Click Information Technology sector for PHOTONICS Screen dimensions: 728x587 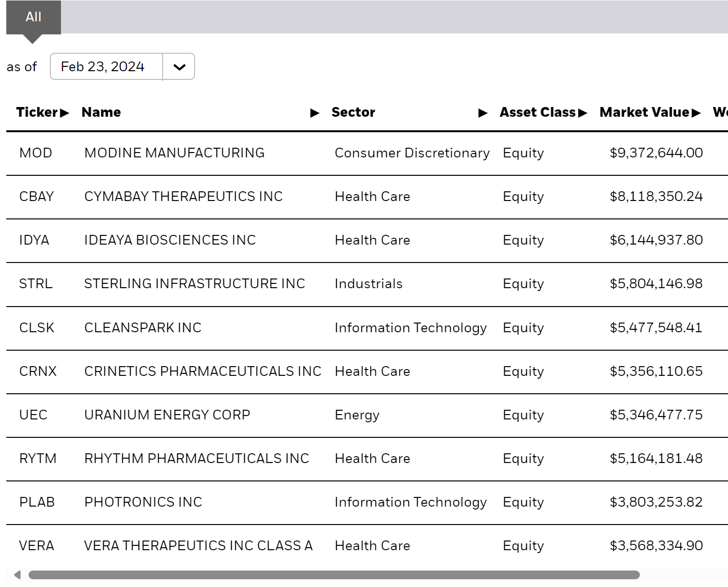411,502
